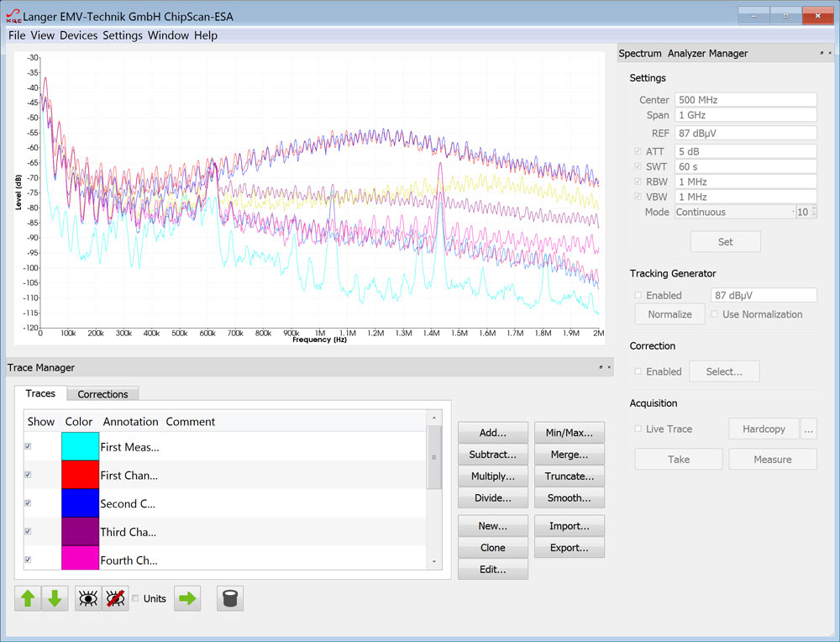Click the red color swatch of First Channel
The height and width of the screenshot is (642, 840).
(79, 475)
